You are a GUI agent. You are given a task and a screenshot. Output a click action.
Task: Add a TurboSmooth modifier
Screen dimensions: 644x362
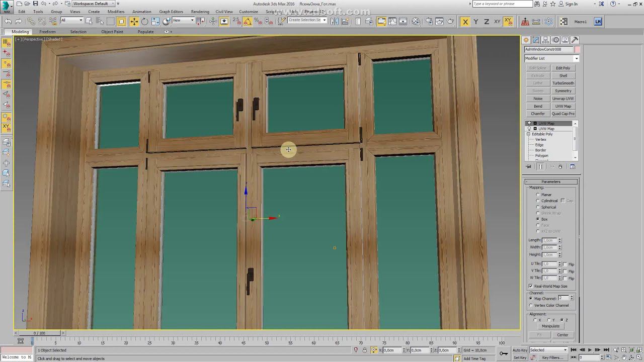563,83
